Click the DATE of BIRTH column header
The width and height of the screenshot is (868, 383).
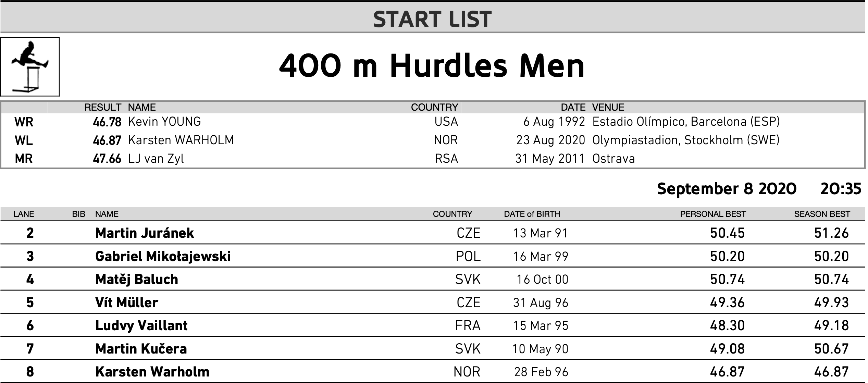pyautogui.click(x=532, y=214)
